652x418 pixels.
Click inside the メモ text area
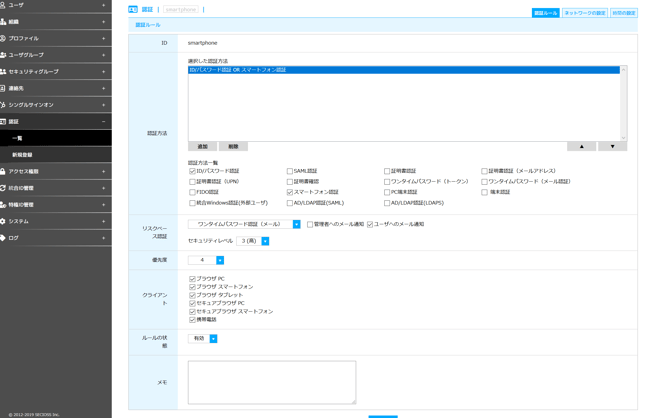pos(272,382)
